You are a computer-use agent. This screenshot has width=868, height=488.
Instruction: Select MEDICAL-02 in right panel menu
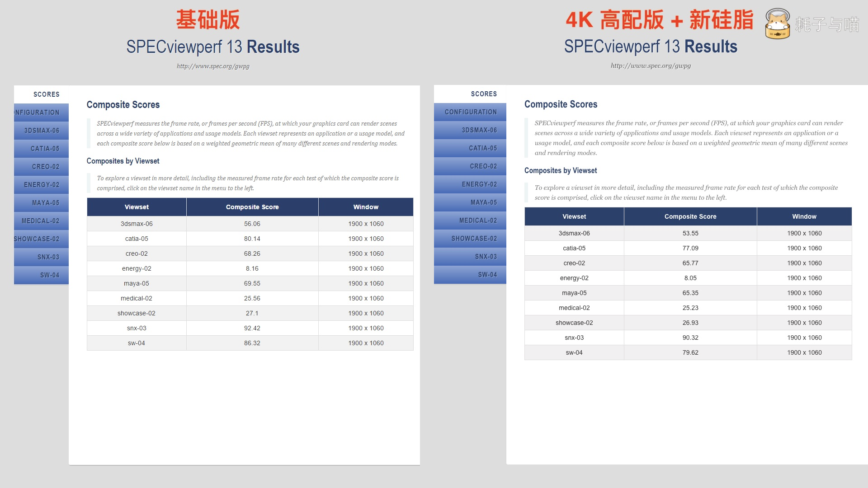[470, 221]
